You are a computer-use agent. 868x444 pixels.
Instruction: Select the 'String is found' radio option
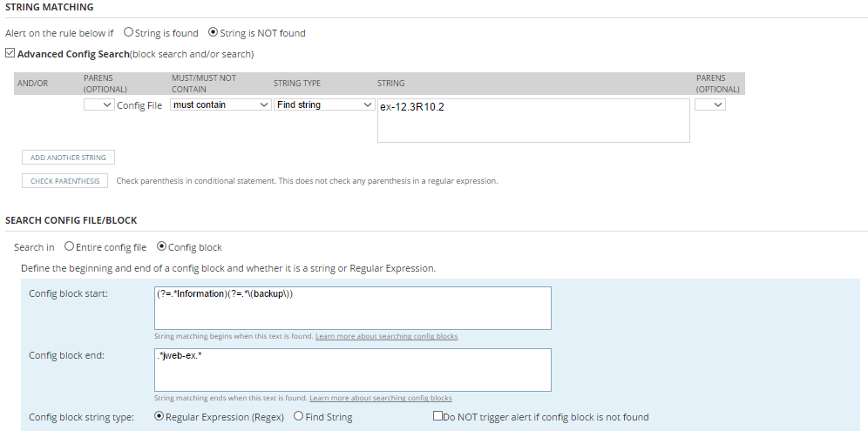pos(128,32)
